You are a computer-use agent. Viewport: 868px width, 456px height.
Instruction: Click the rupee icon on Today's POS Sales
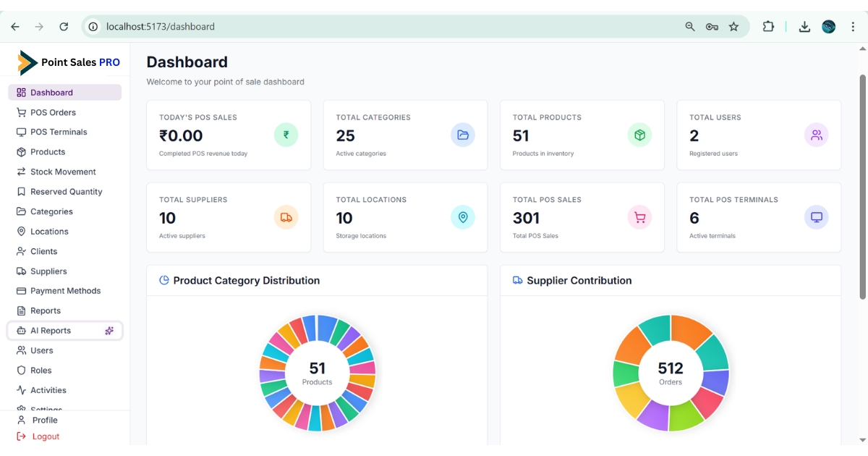pyautogui.click(x=286, y=135)
